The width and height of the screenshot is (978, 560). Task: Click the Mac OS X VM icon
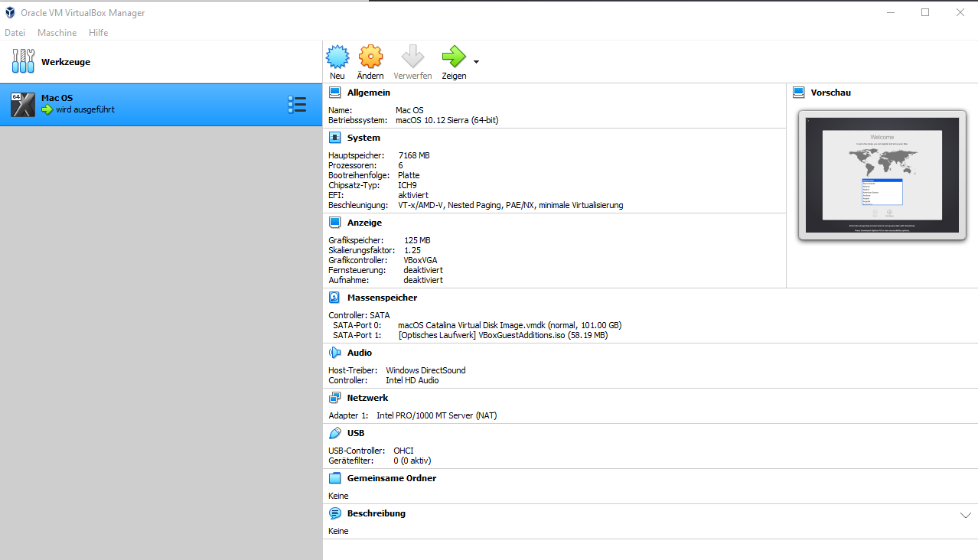23,105
